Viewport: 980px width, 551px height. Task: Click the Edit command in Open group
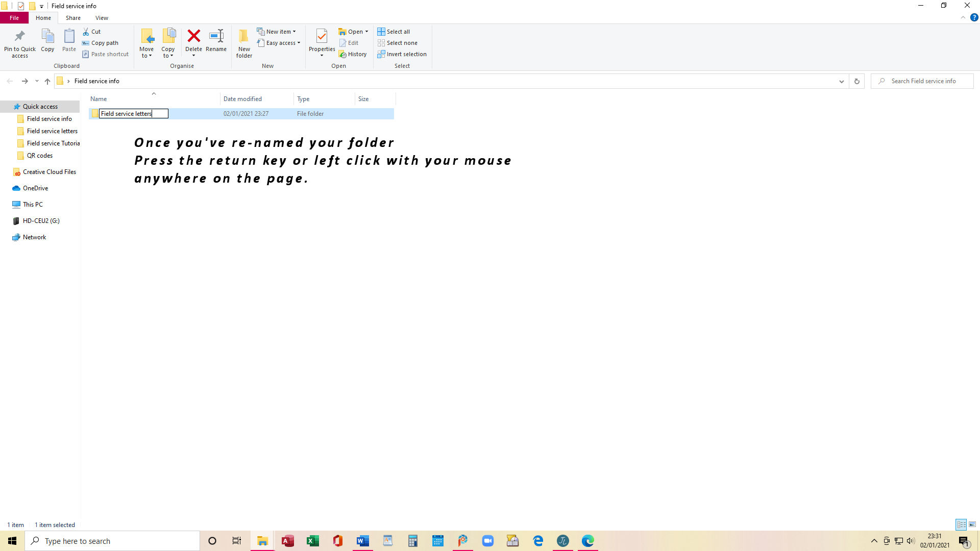point(349,43)
